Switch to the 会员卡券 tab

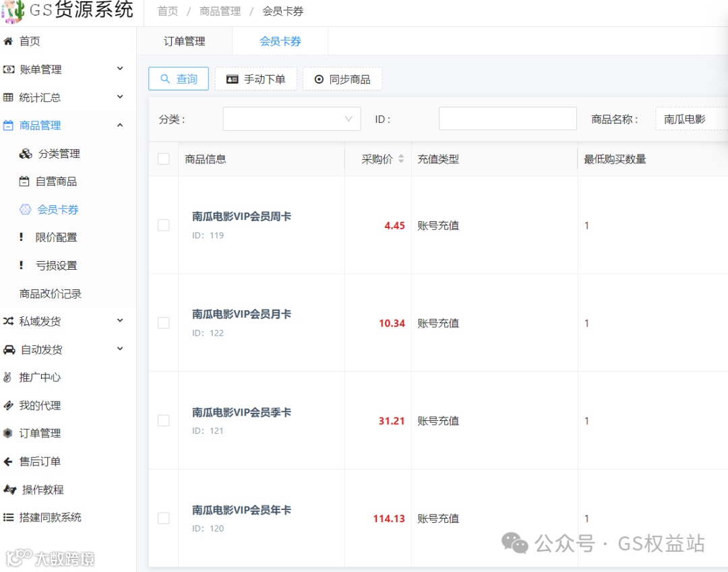click(280, 41)
